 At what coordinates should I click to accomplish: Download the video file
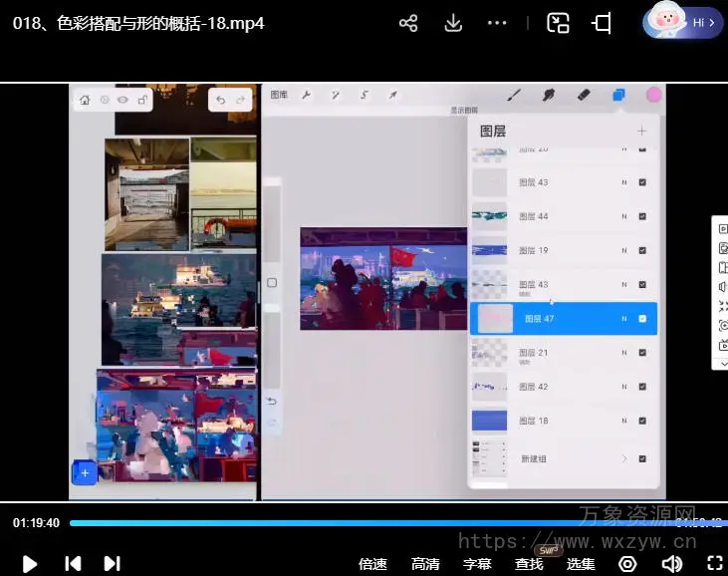(x=453, y=23)
